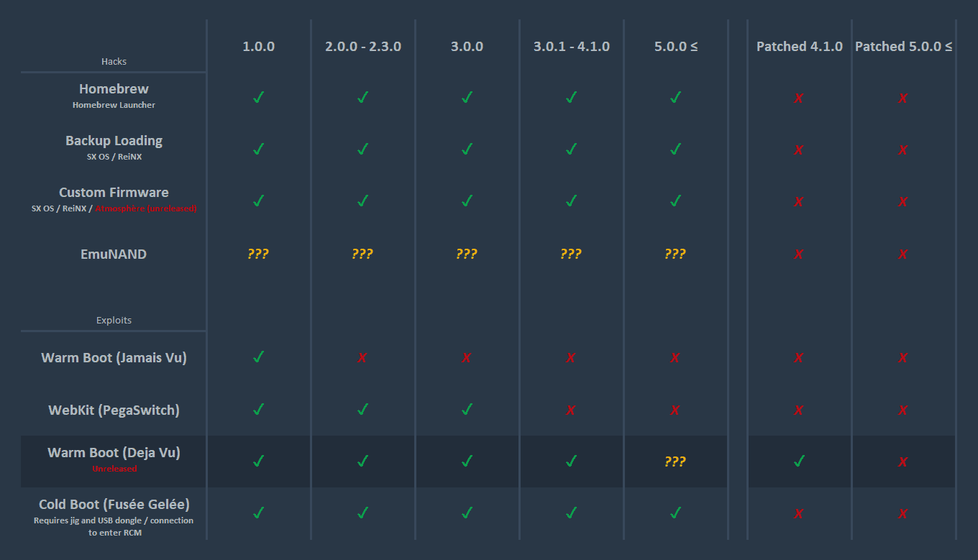The width and height of the screenshot is (978, 560).
Task: Click the 3.0.0 column header
Action: pyautogui.click(x=467, y=47)
